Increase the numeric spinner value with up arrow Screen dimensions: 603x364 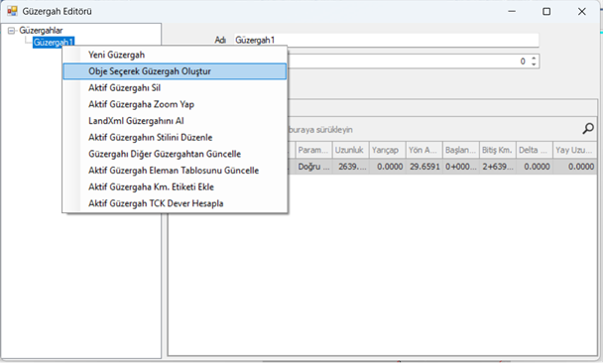(534, 59)
